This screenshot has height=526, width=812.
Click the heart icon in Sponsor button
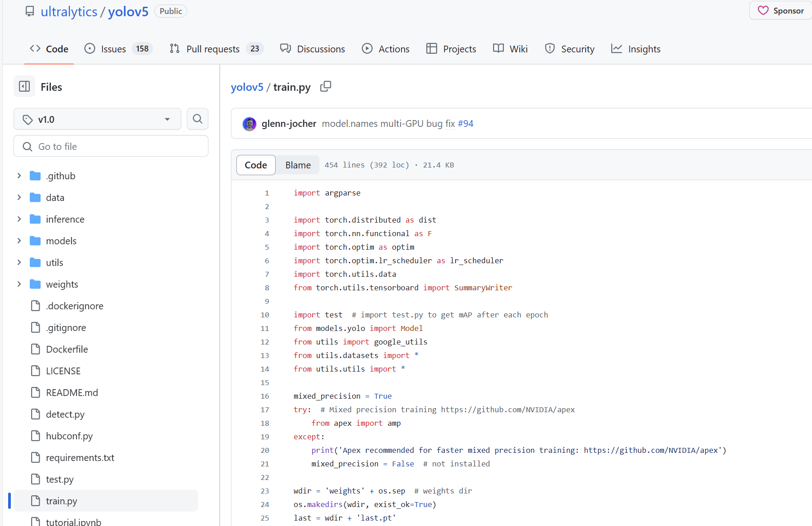(x=763, y=10)
